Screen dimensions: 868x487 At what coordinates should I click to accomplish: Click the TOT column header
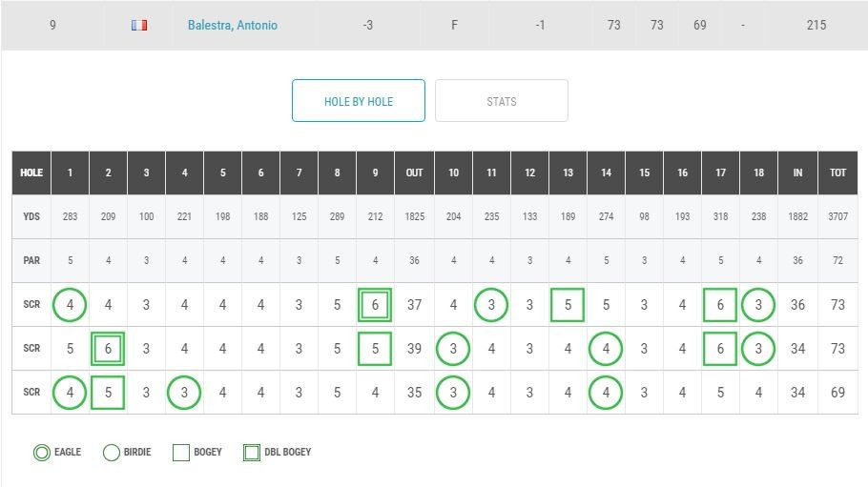click(837, 173)
